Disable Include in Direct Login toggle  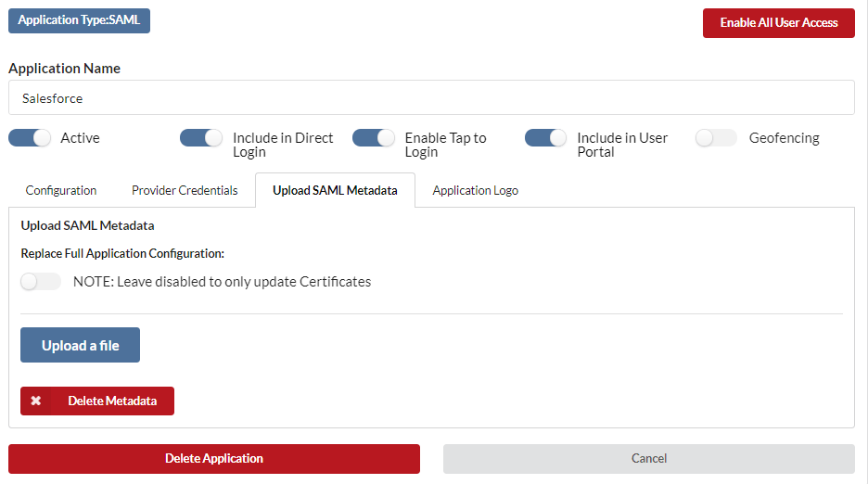201,138
